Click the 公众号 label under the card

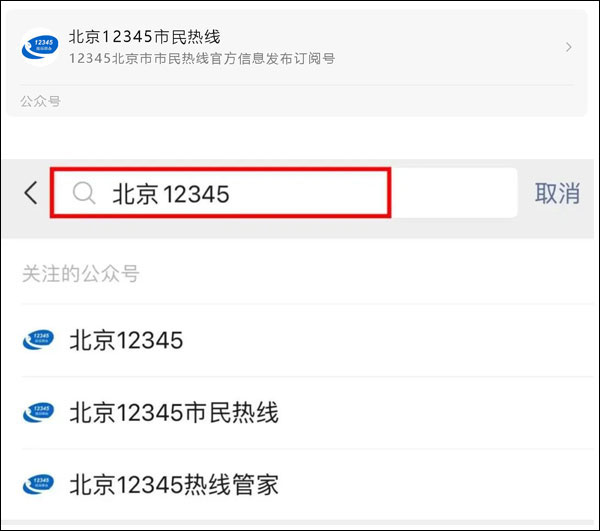[40, 101]
